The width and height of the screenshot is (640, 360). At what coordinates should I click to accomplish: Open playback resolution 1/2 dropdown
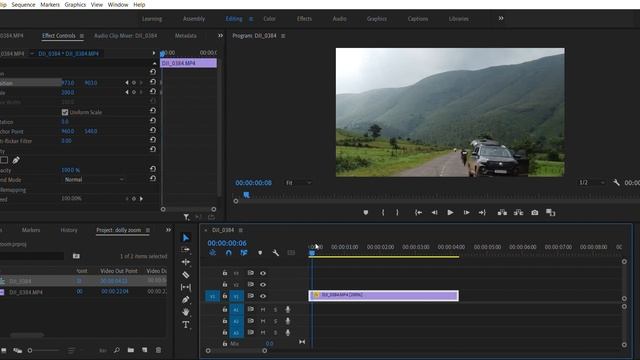(591, 182)
